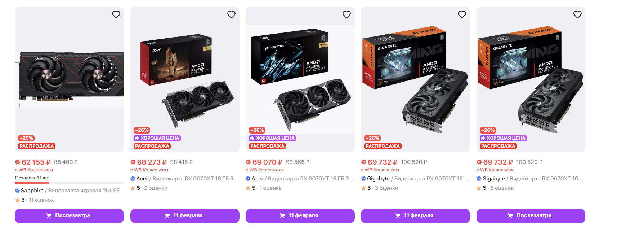644x231 pixels.
Task: Add the 69 070 ₽ Acer card to cart
Action: [300, 215]
